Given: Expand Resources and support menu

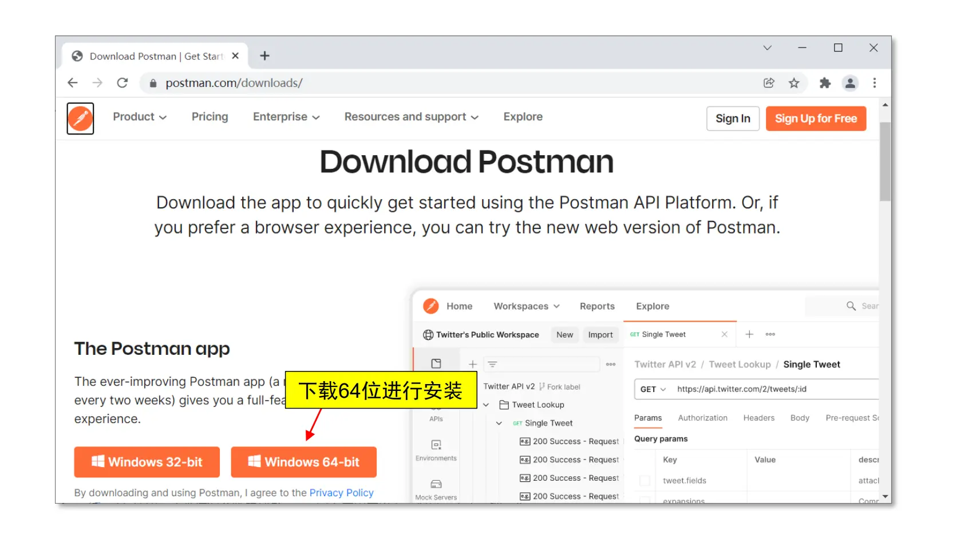Looking at the screenshot, I should [x=411, y=117].
